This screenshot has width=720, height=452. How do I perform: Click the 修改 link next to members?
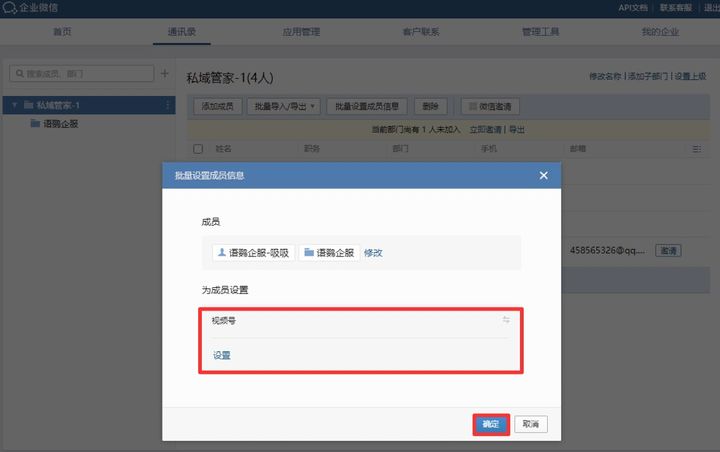pos(372,253)
